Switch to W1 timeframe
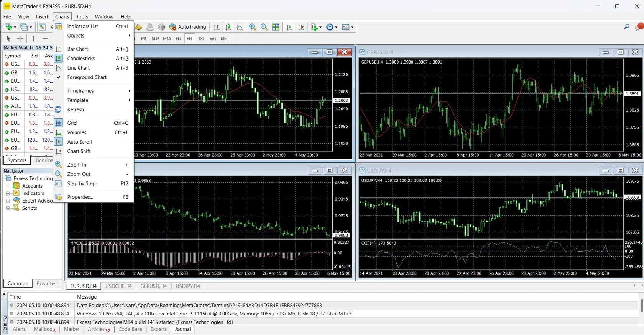 pyautogui.click(x=213, y=39)
